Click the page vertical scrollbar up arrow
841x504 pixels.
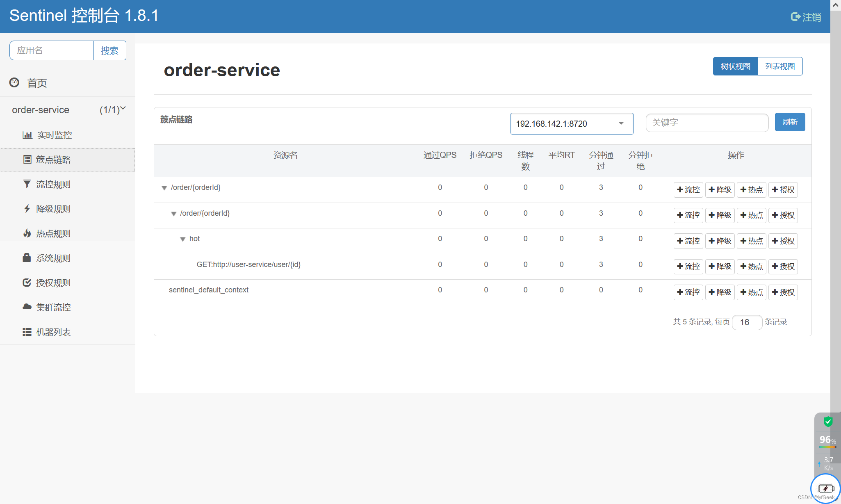tap(835, 5)
